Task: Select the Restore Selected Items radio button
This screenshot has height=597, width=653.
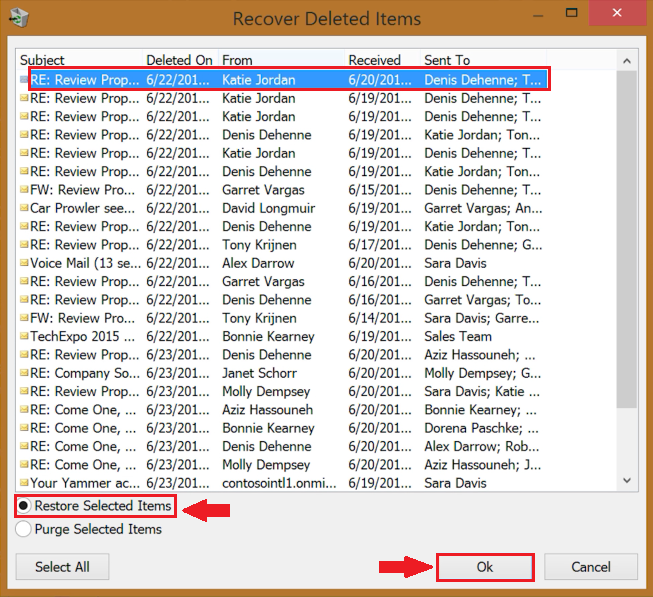Action: (x=23, y=506)
